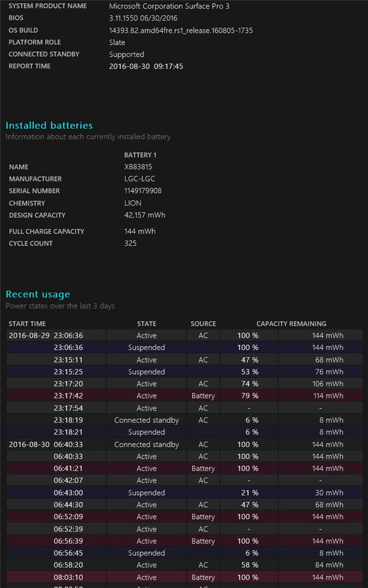Click the 23:18:21 Suspended state cell

[146, 432]
